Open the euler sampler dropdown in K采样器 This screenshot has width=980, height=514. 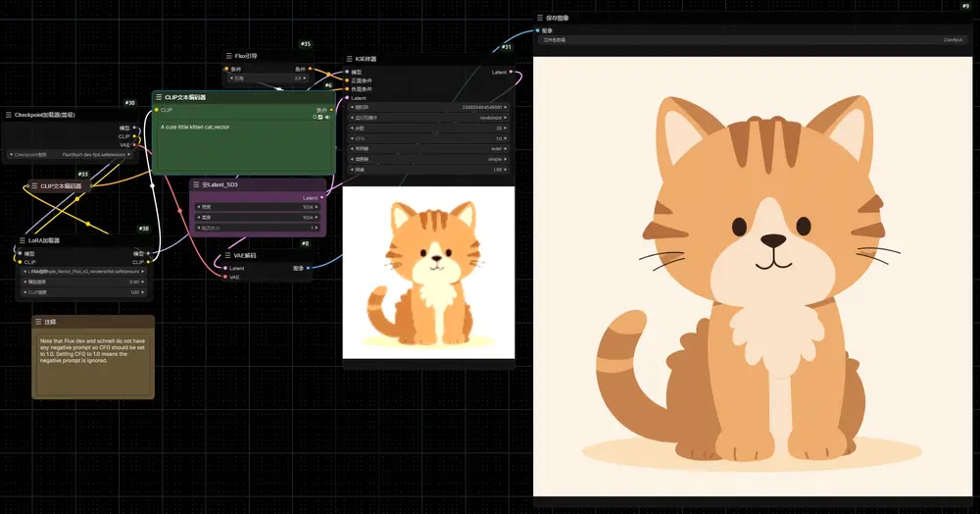[x=429, y=149]
